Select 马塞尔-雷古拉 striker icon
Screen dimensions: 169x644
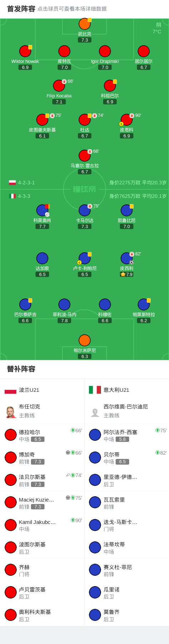85,156
